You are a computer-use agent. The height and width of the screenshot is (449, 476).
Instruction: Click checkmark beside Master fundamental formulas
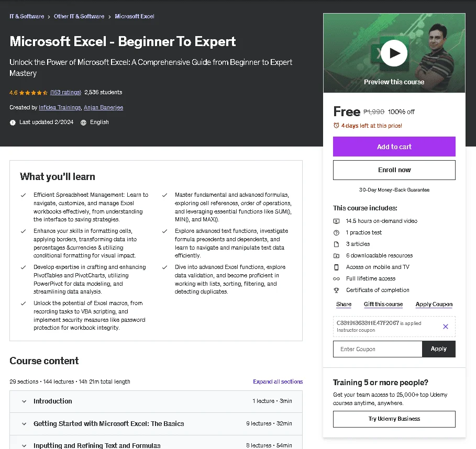pyautogui.click(x=164, y=195)
